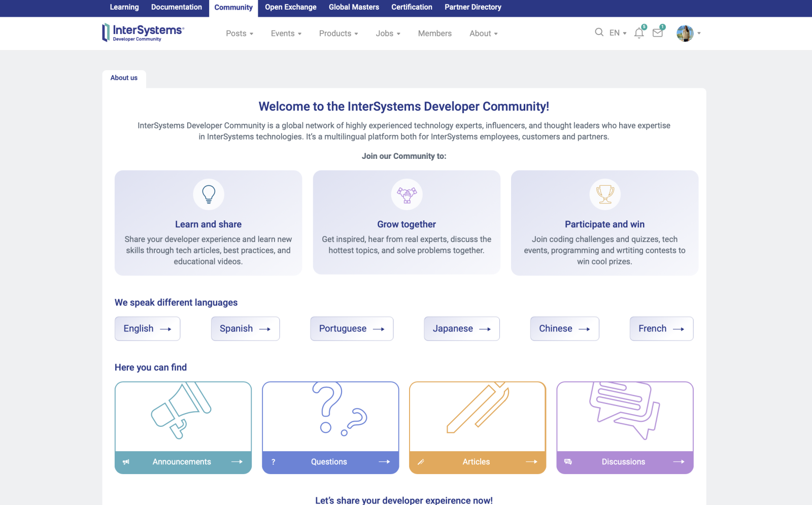Expand the Posts dropdown menu

pos(240,33)
